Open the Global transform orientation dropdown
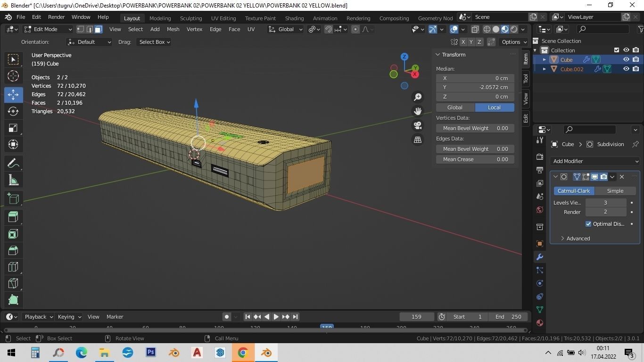The image size is (644, 362). pyautogui.click(x=286, y=29)
